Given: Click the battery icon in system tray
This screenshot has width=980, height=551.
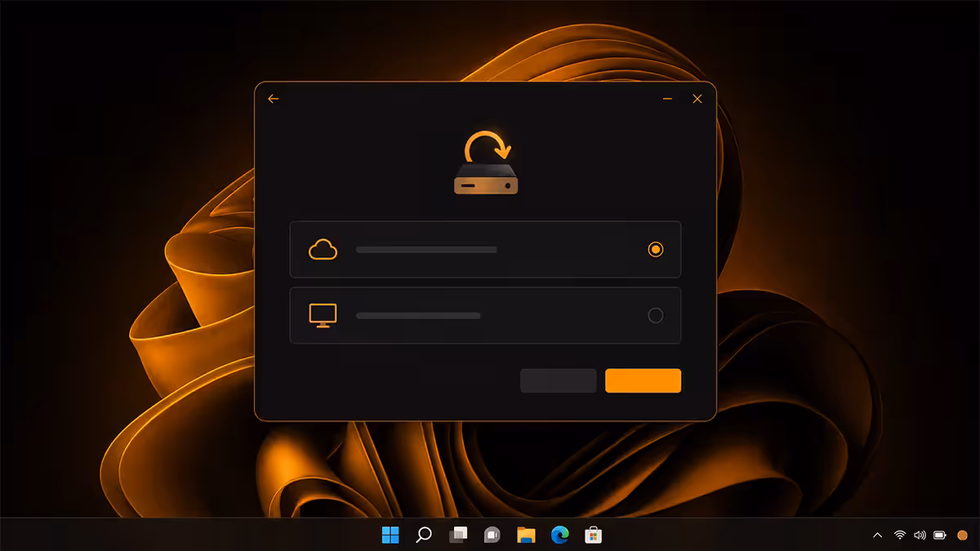Looking at the screenshot, I should (x=940, y=535).
